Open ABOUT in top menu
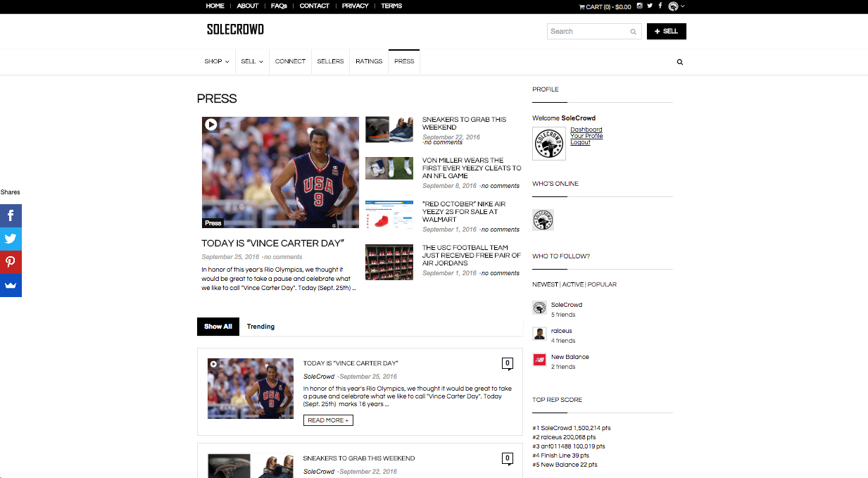Screen dimensions: 868x478 tap(248, 6)
